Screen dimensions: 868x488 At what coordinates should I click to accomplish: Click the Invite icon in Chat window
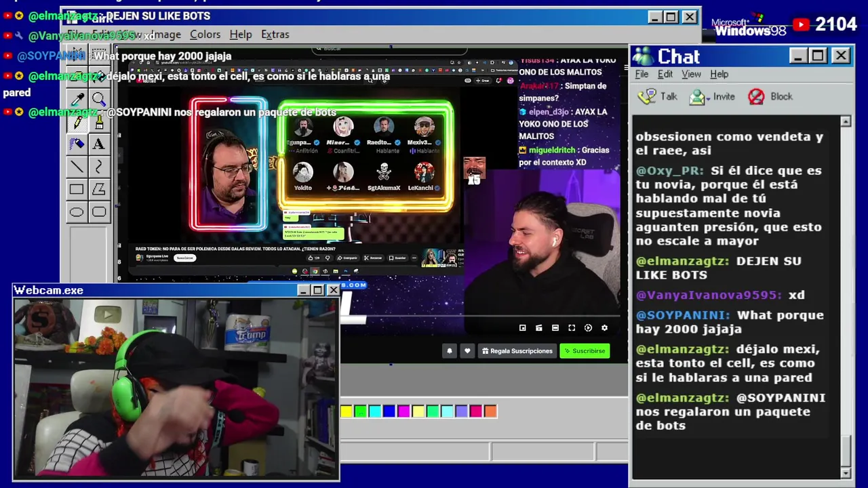click(697, 97)
